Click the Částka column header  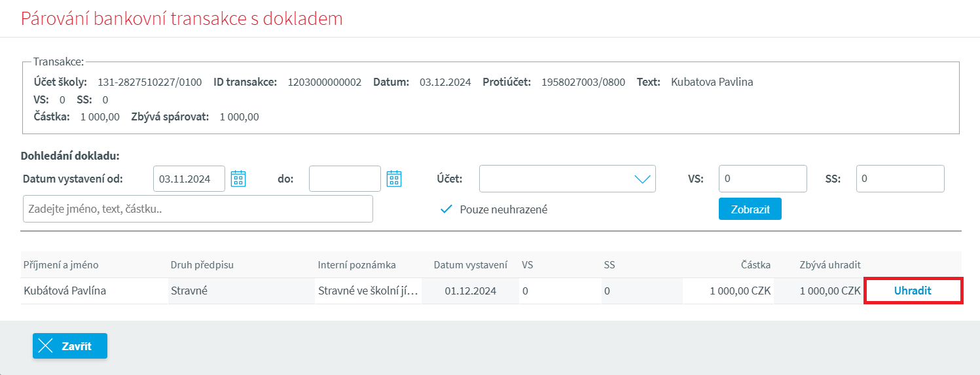click(x=756, y=265)
